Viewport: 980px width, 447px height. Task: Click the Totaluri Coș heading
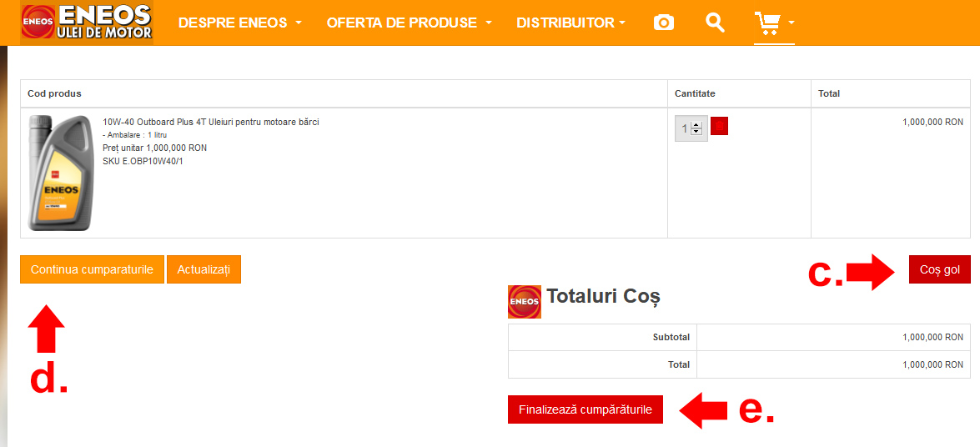[603, 296]
